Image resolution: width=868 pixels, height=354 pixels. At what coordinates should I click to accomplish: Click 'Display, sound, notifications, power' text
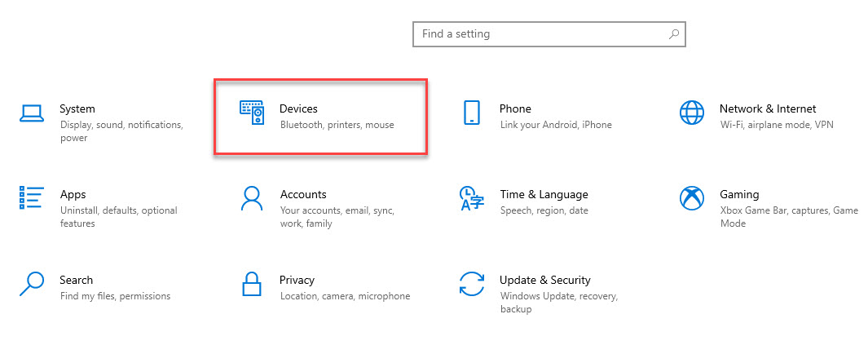[x=121, y=131]
